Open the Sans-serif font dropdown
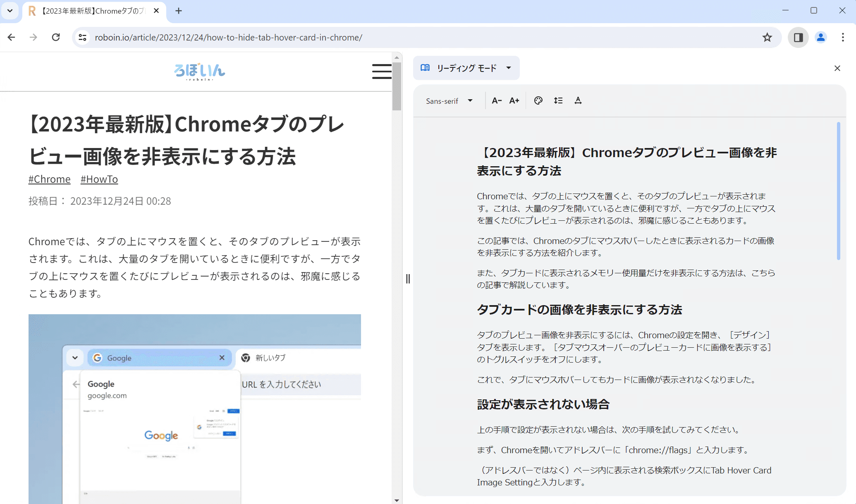Viewport: 856px width, 504px height. pos(450,101)
